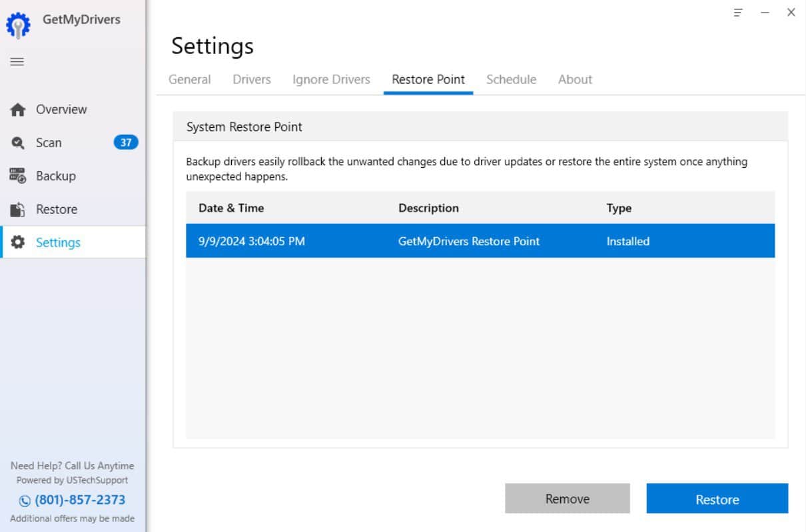
Task: Click the Overview home icon
Action: click(x=18, y=110)
